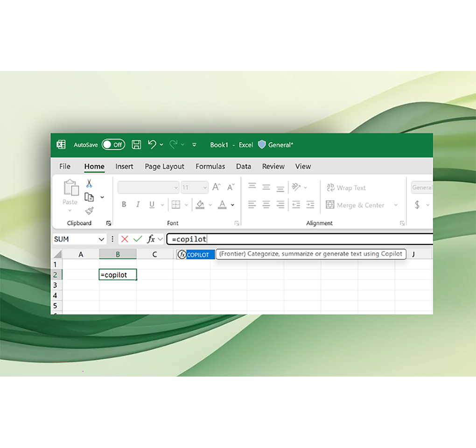Open the Font Color dropdown arrow
The height and width of the screenshot is (448, 476).
(x=232, y=205)
